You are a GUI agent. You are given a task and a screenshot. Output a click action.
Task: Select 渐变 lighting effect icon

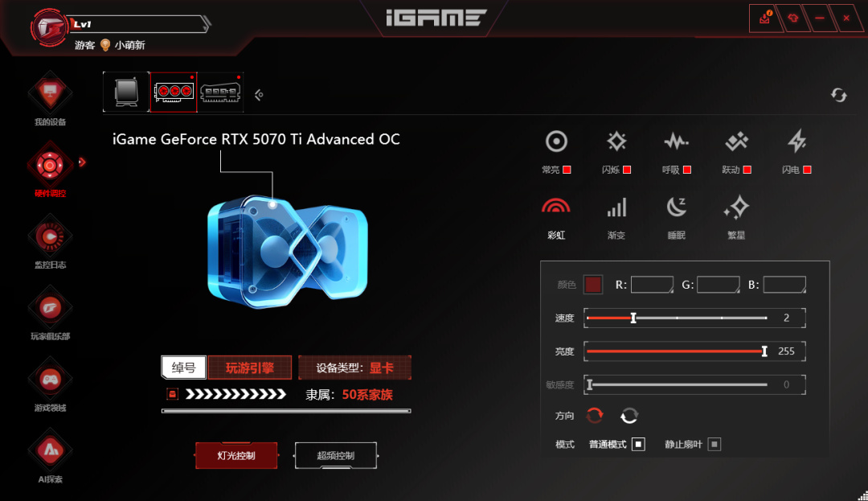[x=616, y=207]
